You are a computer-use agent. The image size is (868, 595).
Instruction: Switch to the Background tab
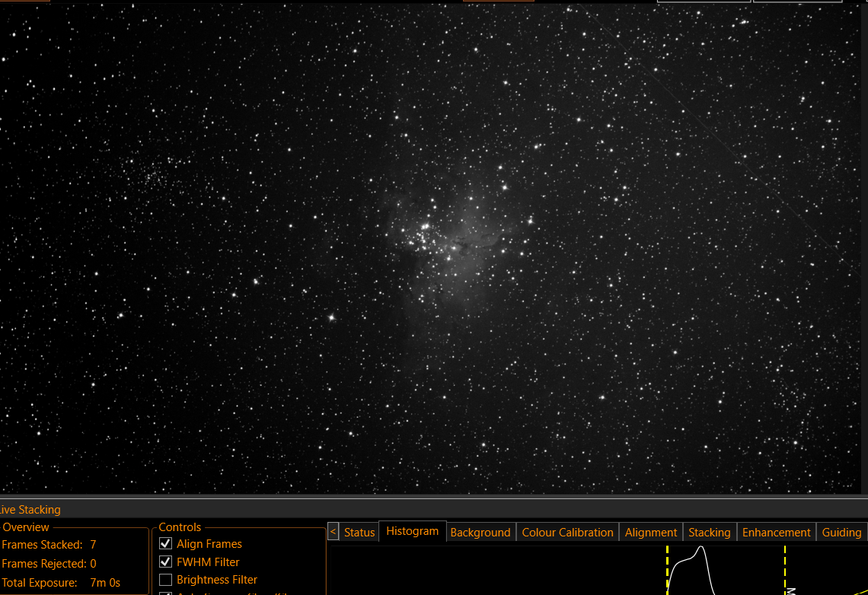(x=480, y=532)
